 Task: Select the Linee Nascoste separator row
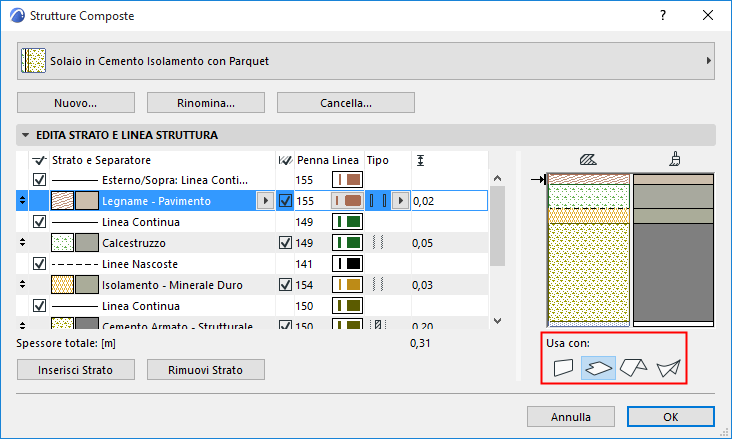pos(252,264)
